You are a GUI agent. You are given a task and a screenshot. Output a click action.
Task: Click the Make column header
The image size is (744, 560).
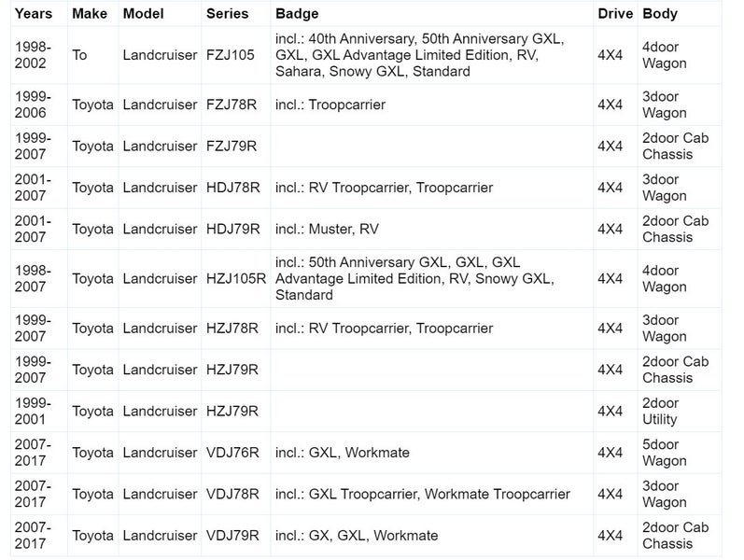[x=90, y=14]
